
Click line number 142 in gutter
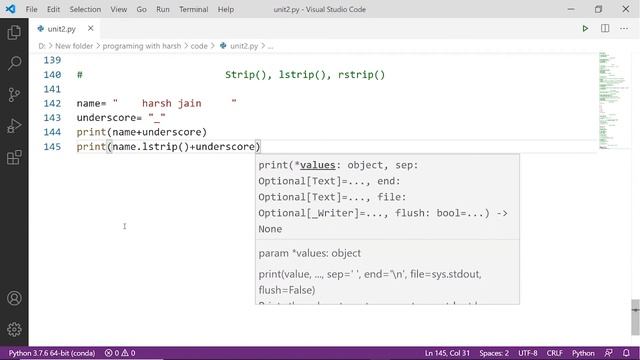pos(52,103)
